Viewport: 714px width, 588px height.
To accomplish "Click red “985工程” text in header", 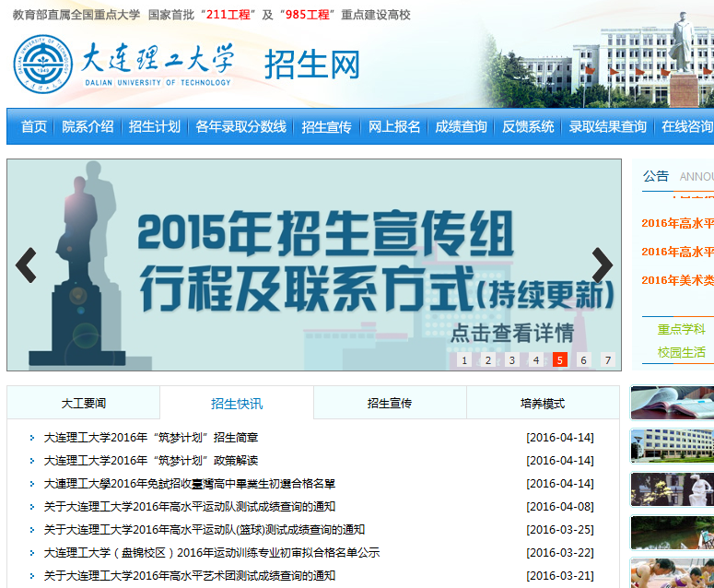I will pos(308,15).
